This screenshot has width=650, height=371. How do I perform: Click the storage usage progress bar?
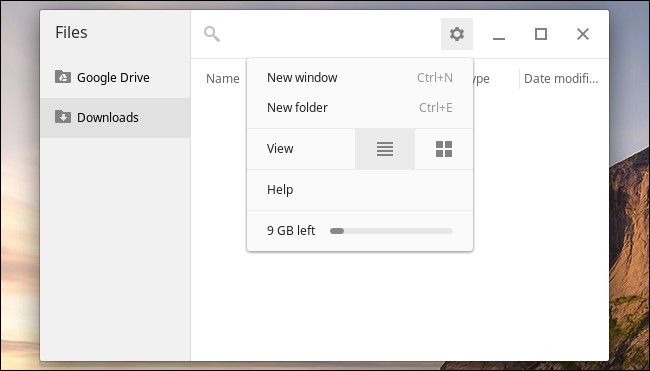click(x=391, y=231)
